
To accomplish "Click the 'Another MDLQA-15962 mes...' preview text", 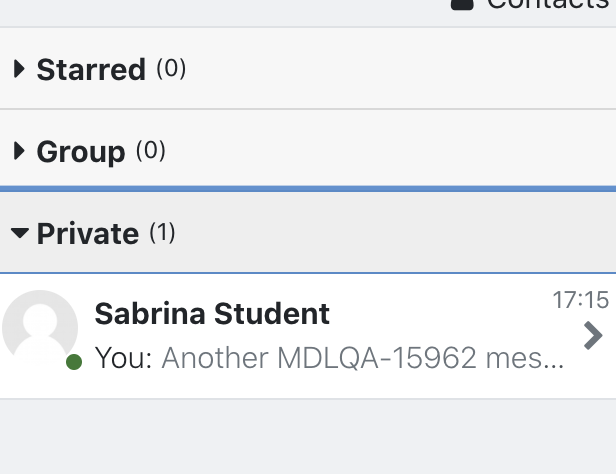I will pyautogui.click(x=363, y=358).
